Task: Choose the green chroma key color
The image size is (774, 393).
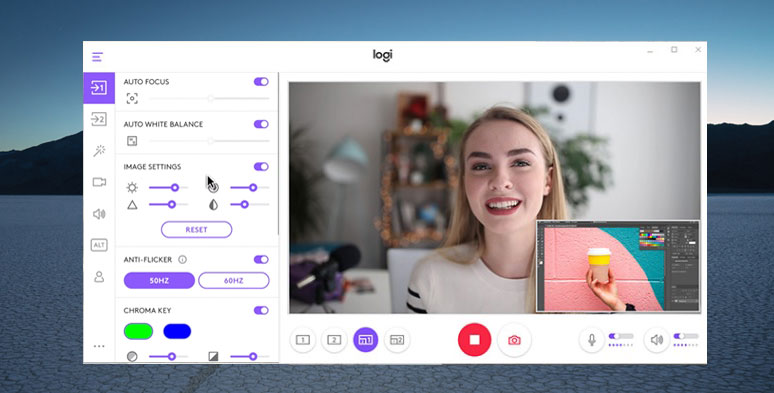Action: pyautogui.click(x=138, y=331)
